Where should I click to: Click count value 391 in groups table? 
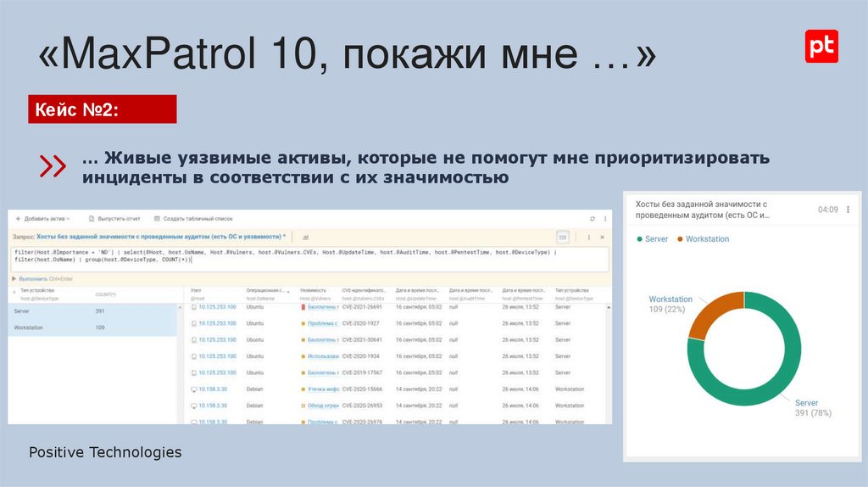tap(100, 311)
